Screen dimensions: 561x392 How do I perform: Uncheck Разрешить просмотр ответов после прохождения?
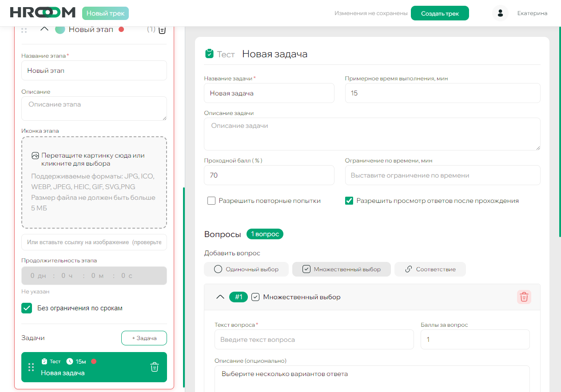tap(349, 201)
